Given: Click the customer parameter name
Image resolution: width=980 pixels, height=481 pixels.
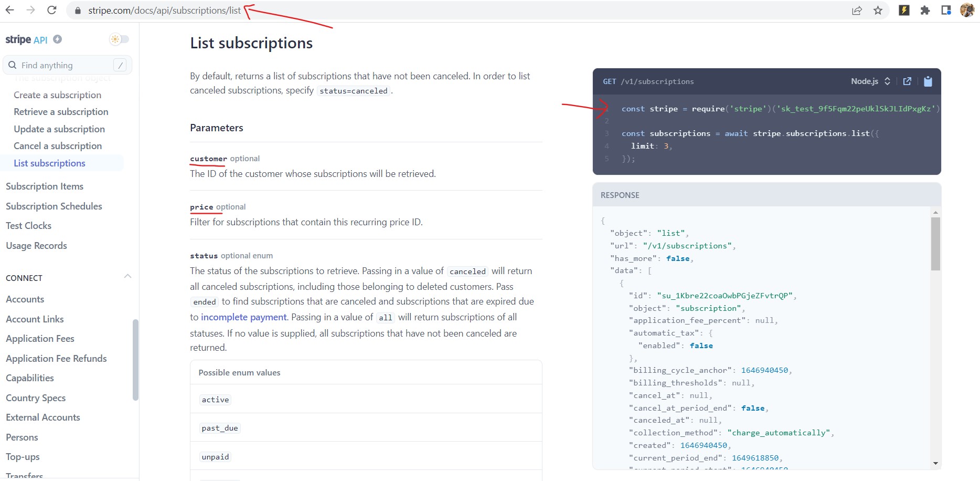Looking at the screenshot, I should click(x=208, y=159).
